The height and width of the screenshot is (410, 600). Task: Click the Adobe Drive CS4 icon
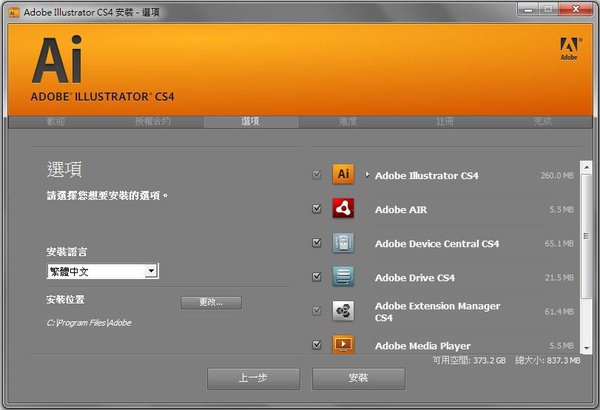(343, 276)
